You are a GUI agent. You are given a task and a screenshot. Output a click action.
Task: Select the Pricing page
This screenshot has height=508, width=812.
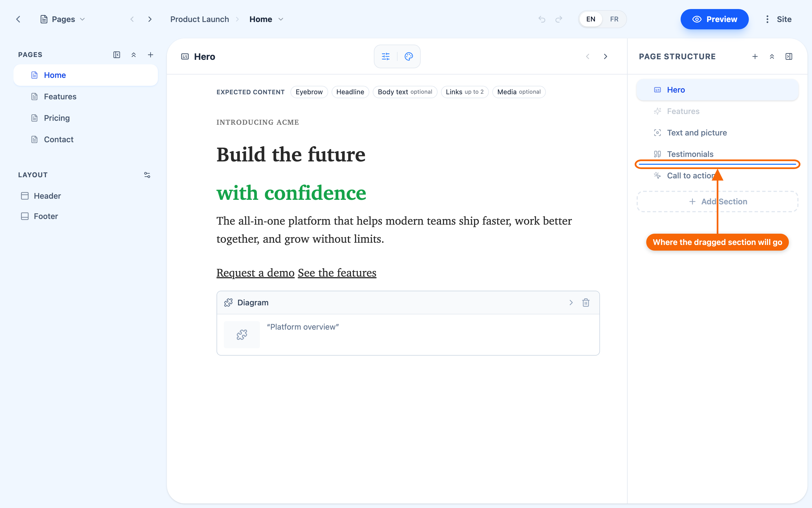coord(85,118)
